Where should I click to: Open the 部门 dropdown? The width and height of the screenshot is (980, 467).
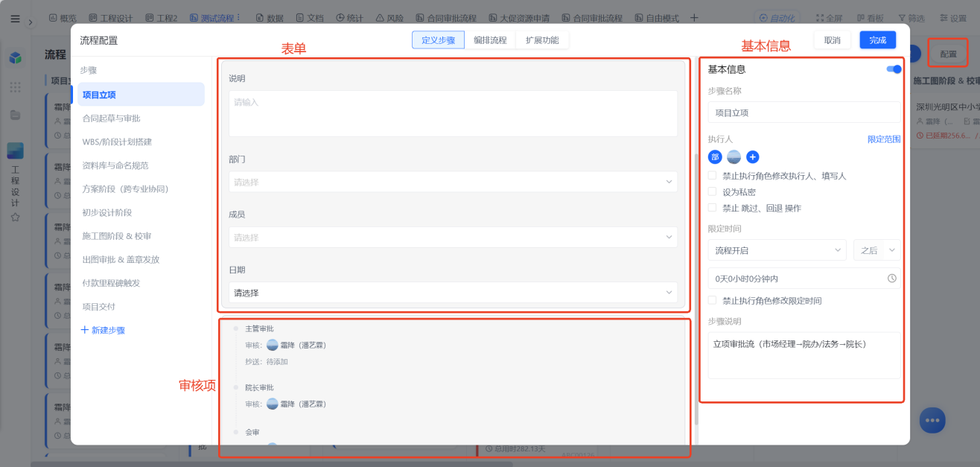pos(453,182)
